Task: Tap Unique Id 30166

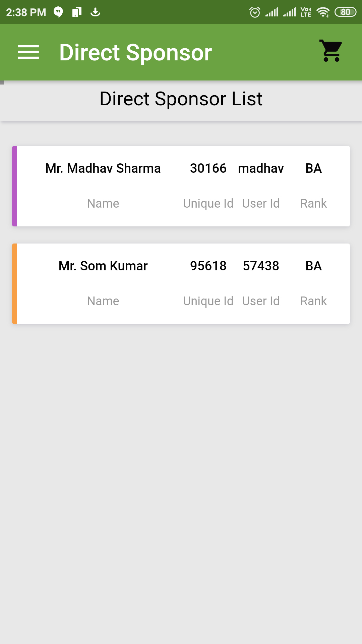Action: (x=208, y=168)
